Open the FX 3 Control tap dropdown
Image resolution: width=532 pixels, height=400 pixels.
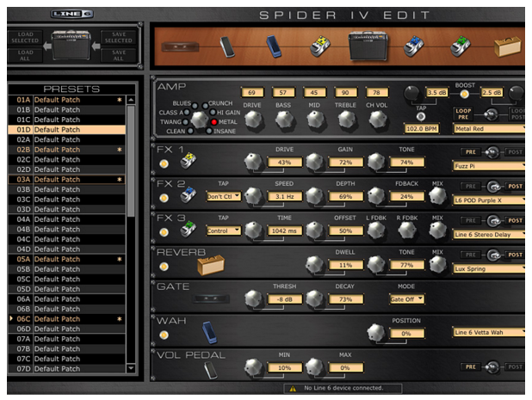[x=224, y=231]
